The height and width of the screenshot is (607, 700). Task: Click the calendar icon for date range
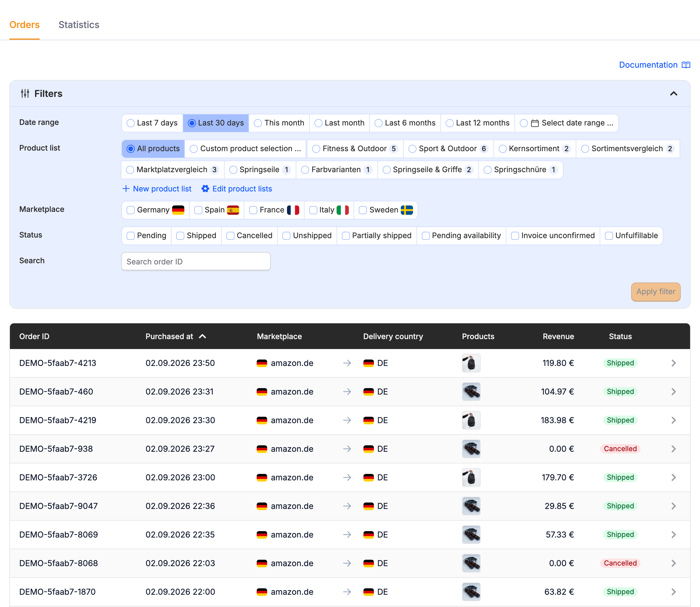535,123
